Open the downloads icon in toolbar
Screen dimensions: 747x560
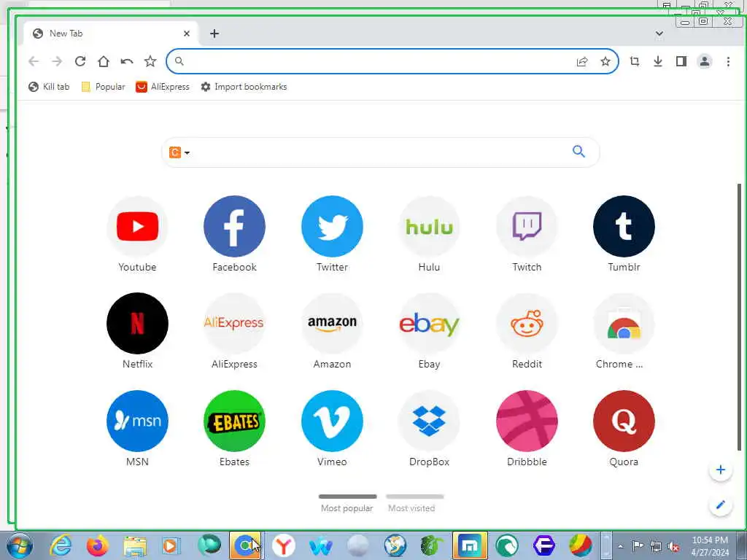[x=658, y=61]
